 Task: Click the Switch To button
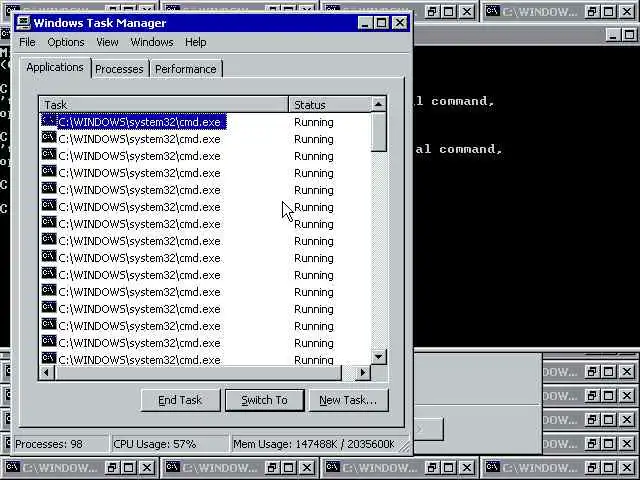[264, 400]
